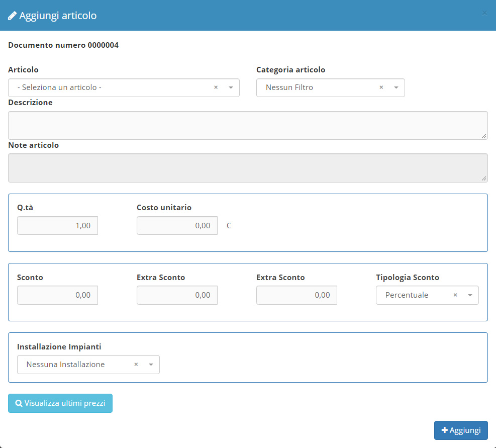Expand the Categoria articolo dropdown

pyautogui.click(x=396, y=87)
